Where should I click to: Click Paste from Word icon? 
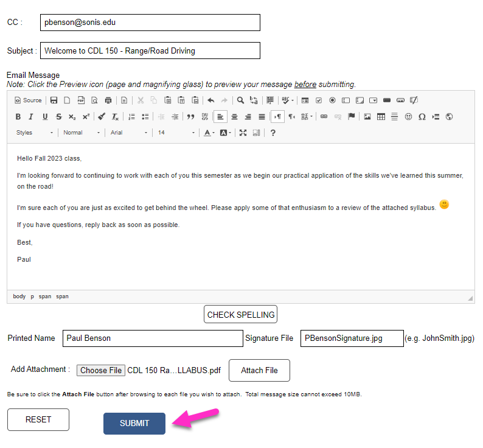[x=195, y=100]
